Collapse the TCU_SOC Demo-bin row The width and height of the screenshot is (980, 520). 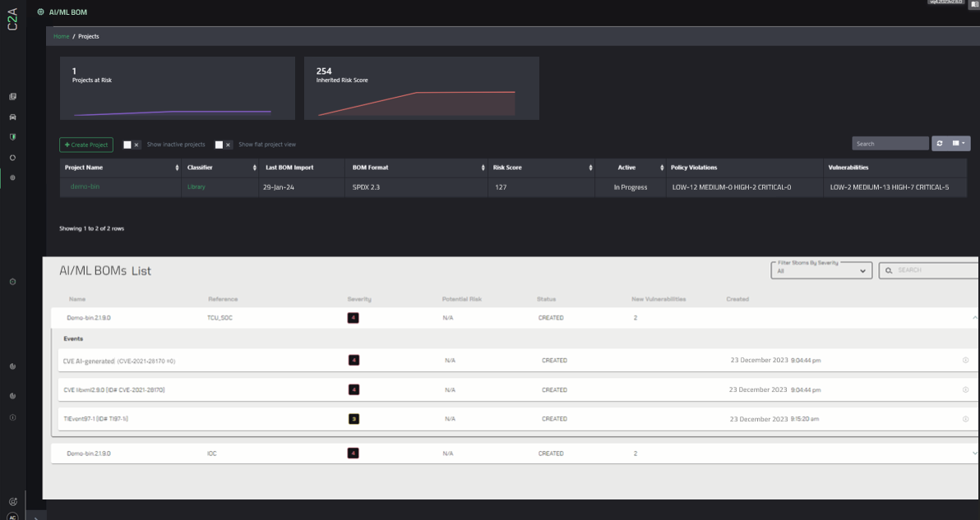pos(974,318)
